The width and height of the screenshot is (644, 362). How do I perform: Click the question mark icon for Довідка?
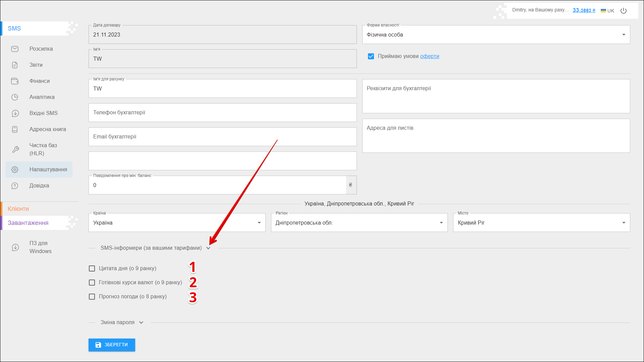(15, 186)
